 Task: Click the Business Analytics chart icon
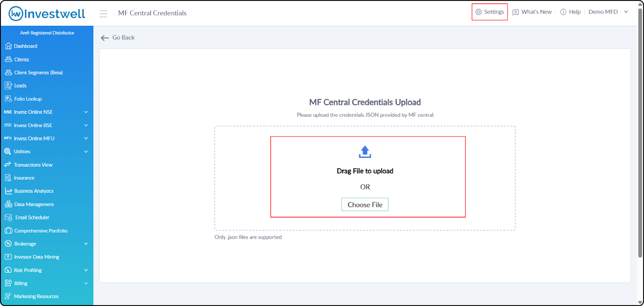click(x=8, y=191)
